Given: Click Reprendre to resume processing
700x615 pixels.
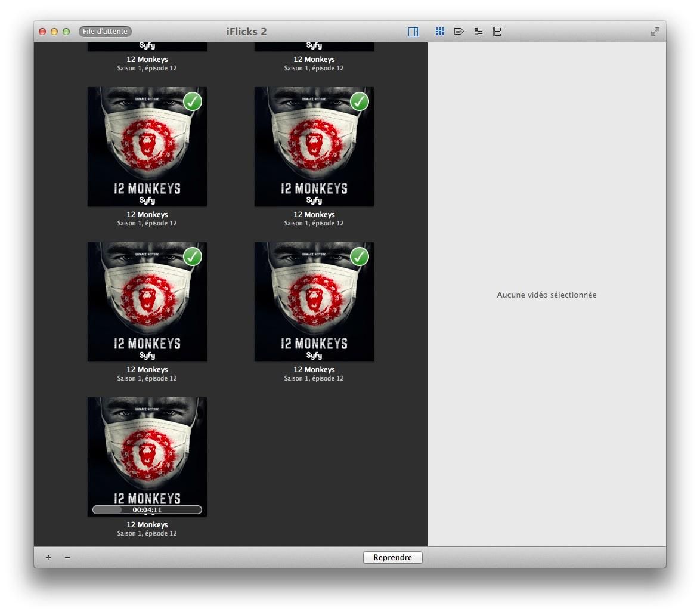Looking at the screenshot, I should 392,557.
